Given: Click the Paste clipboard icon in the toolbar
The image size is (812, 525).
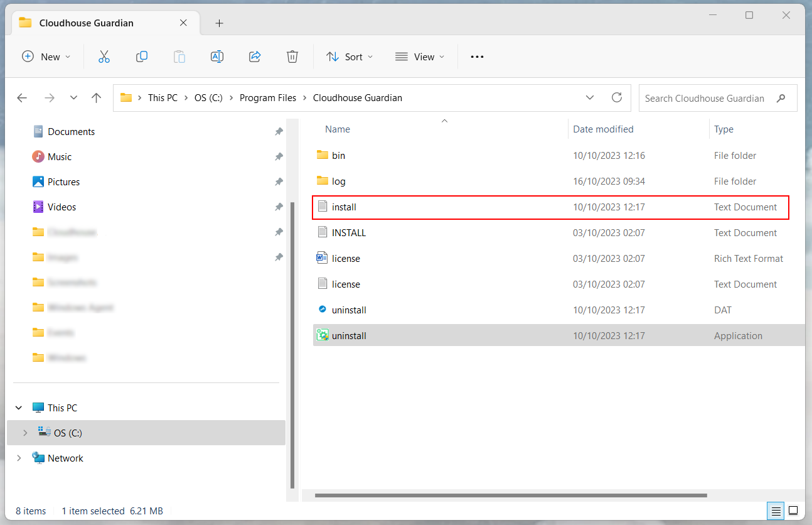Looking at the screenshot, I should pos(179,57).
